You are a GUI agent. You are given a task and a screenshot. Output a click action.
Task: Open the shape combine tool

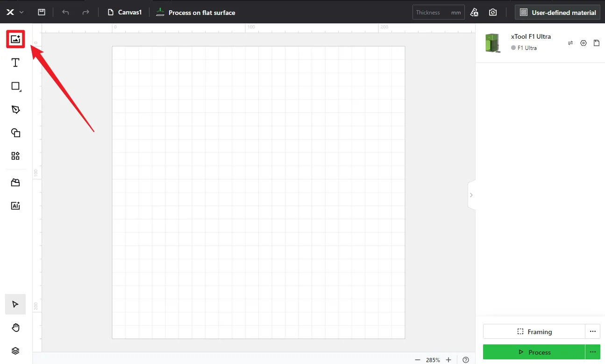(15, 133)
